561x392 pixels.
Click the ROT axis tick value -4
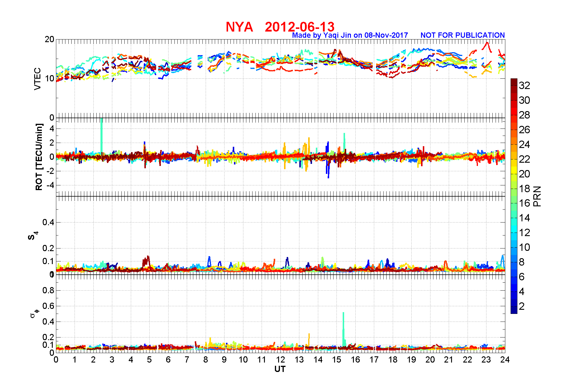click(51, 185)
